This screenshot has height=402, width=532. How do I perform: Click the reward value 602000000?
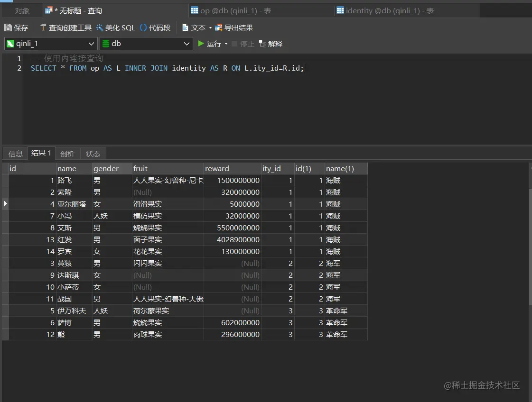(233, 323)
